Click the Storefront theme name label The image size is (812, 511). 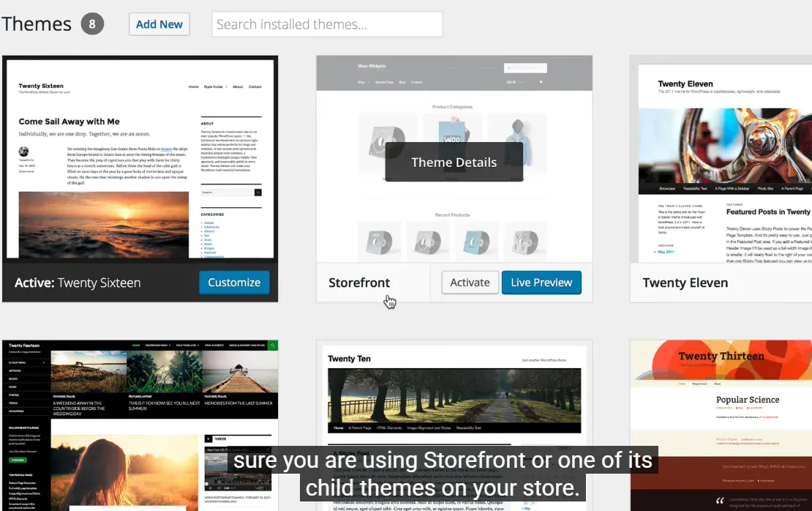pos(359,283)
